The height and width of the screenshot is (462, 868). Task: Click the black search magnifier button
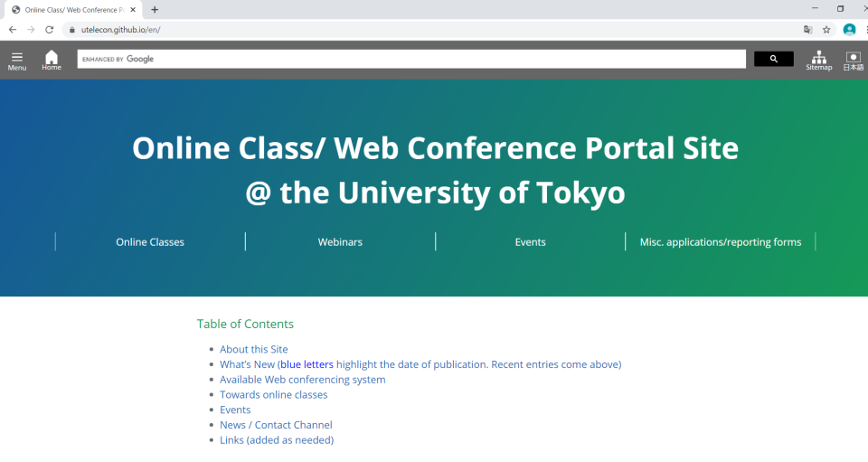tap(773, 59)
